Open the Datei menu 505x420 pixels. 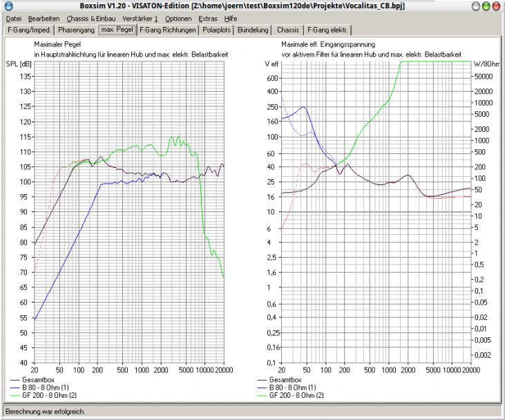pos(14,18)
